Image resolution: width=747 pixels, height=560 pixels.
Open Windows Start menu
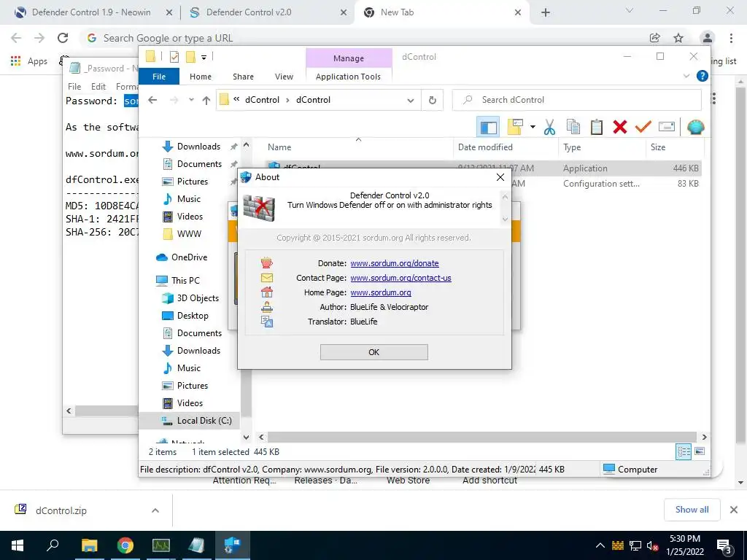pyautogui.click(x=18, y=545)
